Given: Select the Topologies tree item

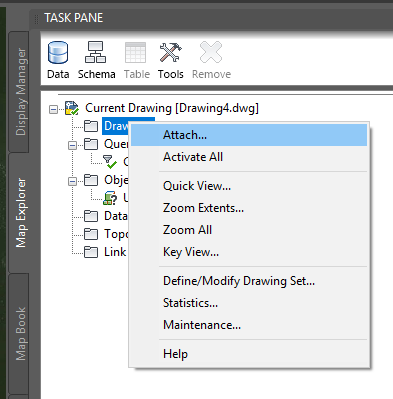Looking at the screenshot, I should click(x=116, y=234).
